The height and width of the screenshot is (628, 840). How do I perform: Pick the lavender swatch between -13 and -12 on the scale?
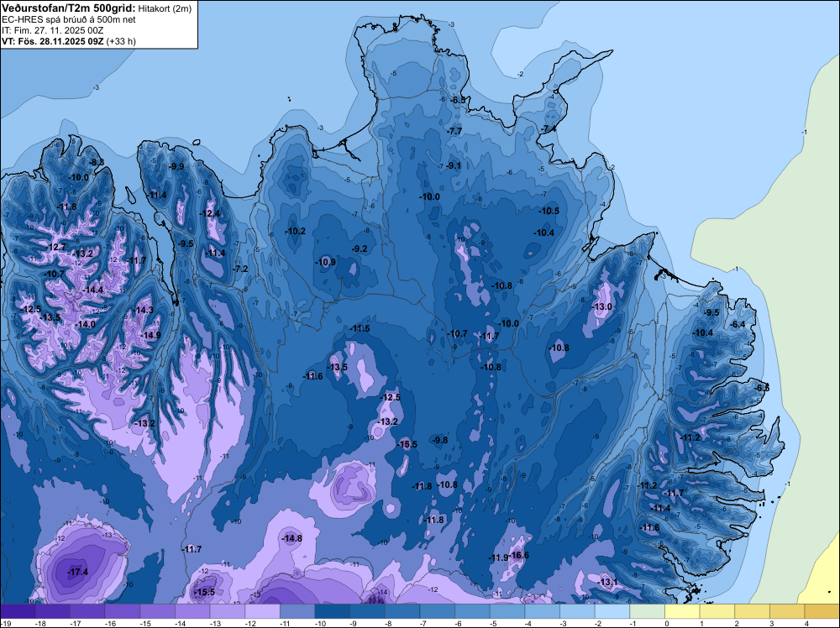228,611
